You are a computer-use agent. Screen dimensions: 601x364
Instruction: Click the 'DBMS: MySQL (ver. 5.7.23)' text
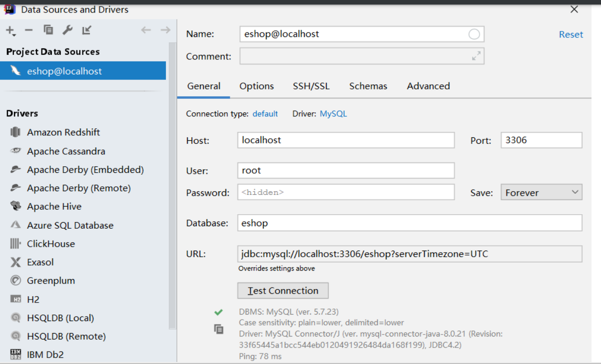click(x=288, y=312)
